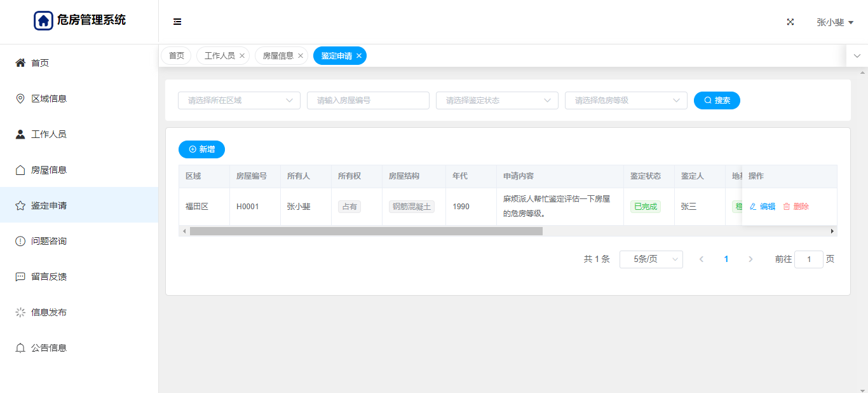Open 问题咨询 in sidebar
The height and width of the screenshot is (393, 868).
[49, 241]
